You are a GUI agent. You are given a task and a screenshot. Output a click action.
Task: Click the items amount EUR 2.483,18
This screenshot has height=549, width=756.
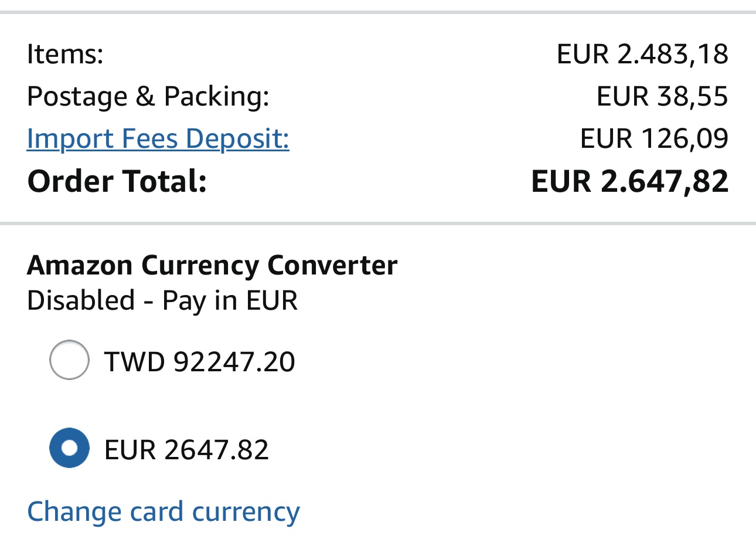642,54
